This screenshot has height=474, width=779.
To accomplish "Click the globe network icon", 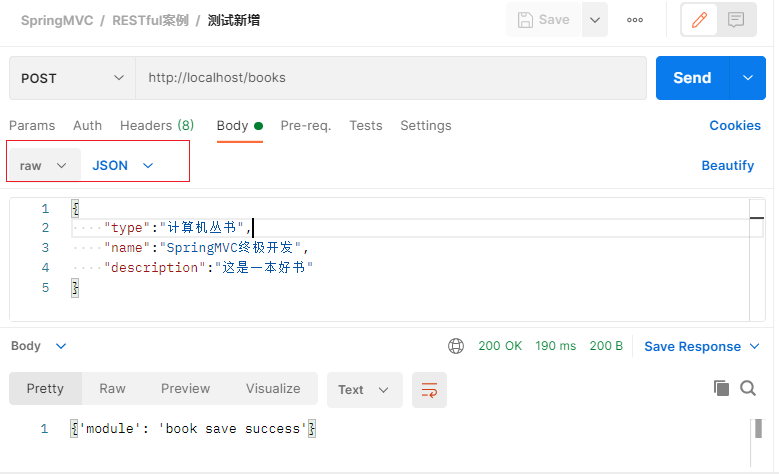I will (456, 346).
